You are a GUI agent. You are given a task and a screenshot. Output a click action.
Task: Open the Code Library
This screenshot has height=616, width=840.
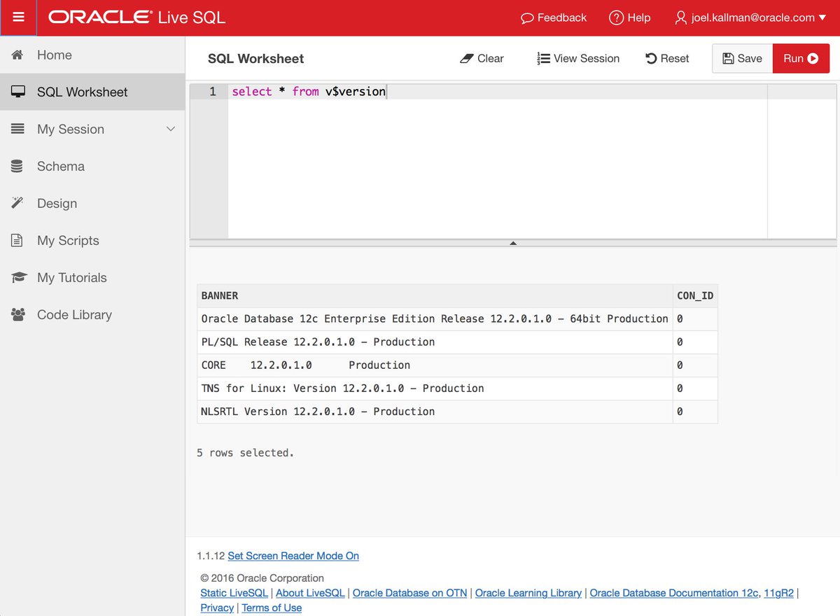click(92, 314)
